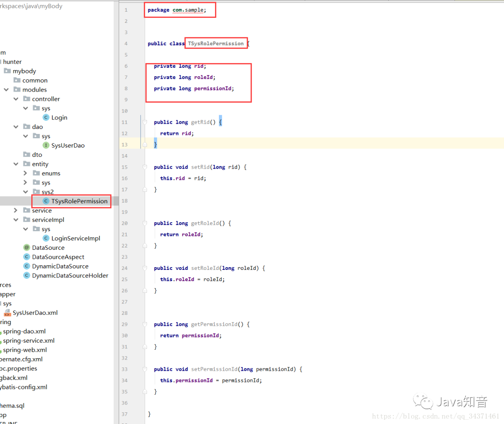Open DynamicDataSourceHolder class
The height and width of the screenshot is (424, 504).
70,276
